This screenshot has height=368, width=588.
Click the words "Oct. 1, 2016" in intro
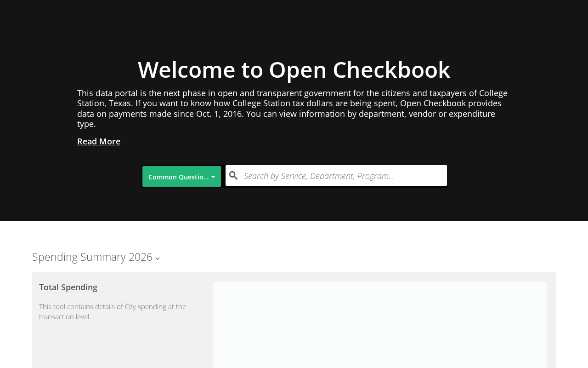[x=219, y=114]
